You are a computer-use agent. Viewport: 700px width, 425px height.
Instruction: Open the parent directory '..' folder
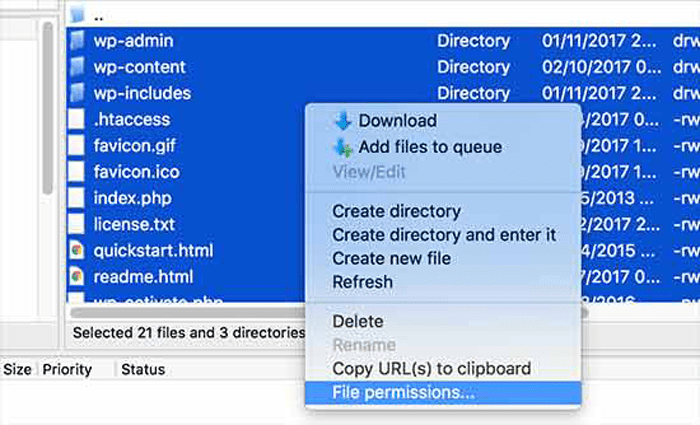(x=97, y=16)
